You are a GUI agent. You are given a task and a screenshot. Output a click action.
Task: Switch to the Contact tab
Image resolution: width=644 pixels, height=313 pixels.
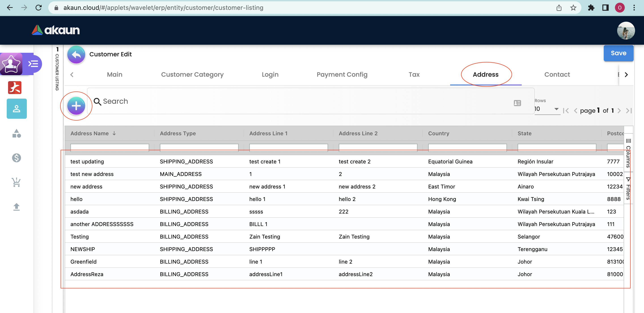(557, 74)
